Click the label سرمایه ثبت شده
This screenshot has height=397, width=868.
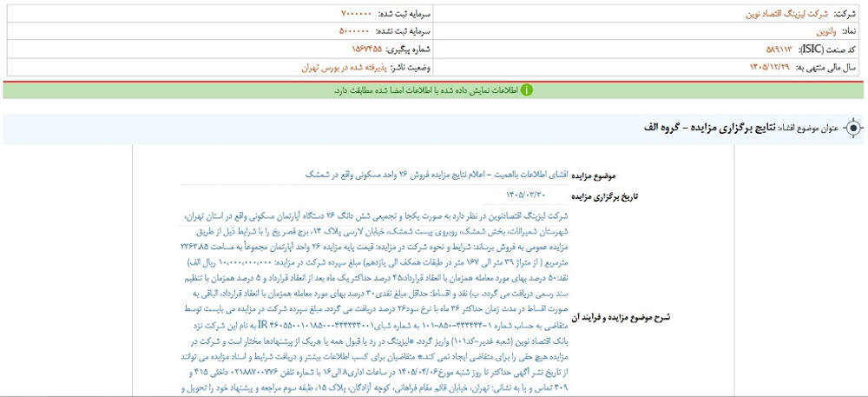coord(404,13)
